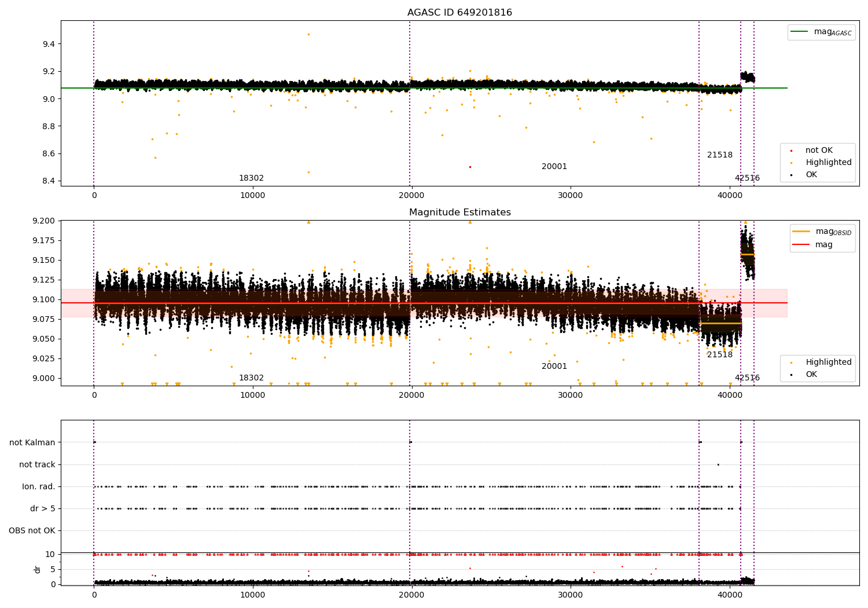Click the 'dr > 5' row label
The height and width of the screenshot is (608, 868).
click(x=43, y=509)
